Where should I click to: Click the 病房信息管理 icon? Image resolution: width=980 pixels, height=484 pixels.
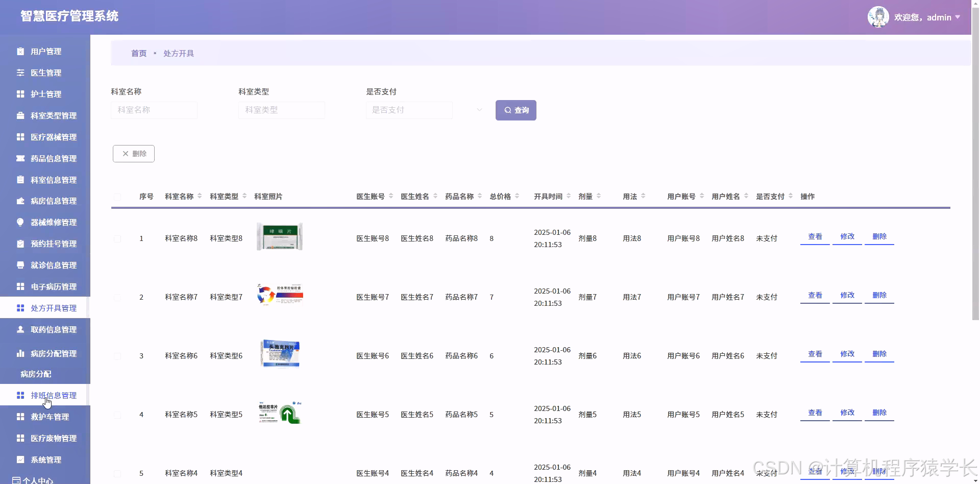(20, 201)
